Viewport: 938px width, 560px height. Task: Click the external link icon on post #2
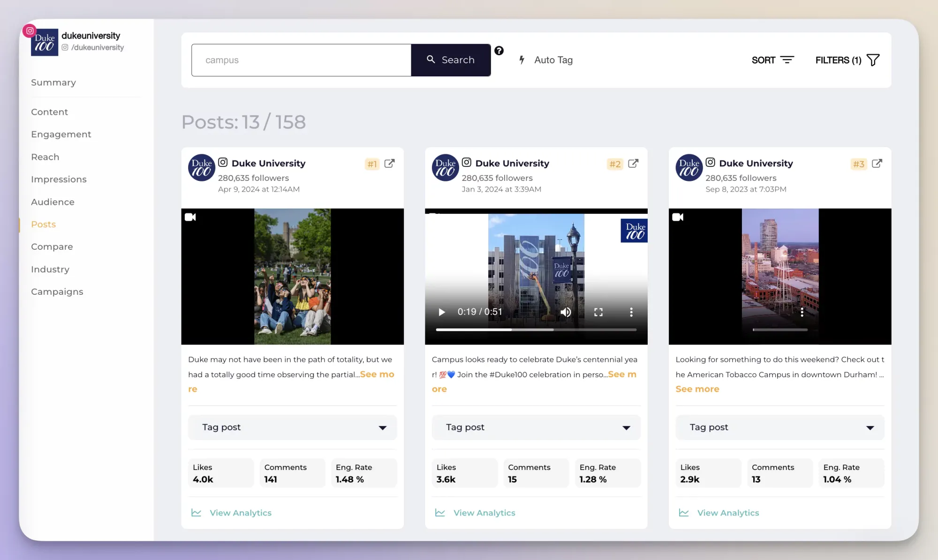pos(634,164)
